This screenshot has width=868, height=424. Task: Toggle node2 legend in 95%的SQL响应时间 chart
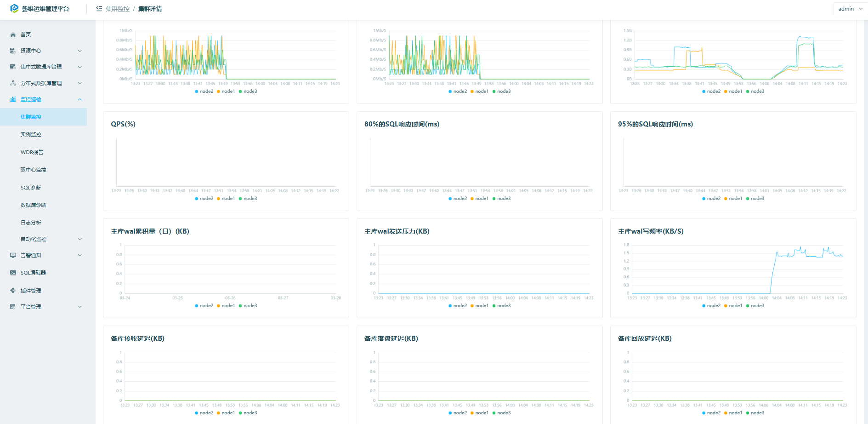tap(711, 199)
